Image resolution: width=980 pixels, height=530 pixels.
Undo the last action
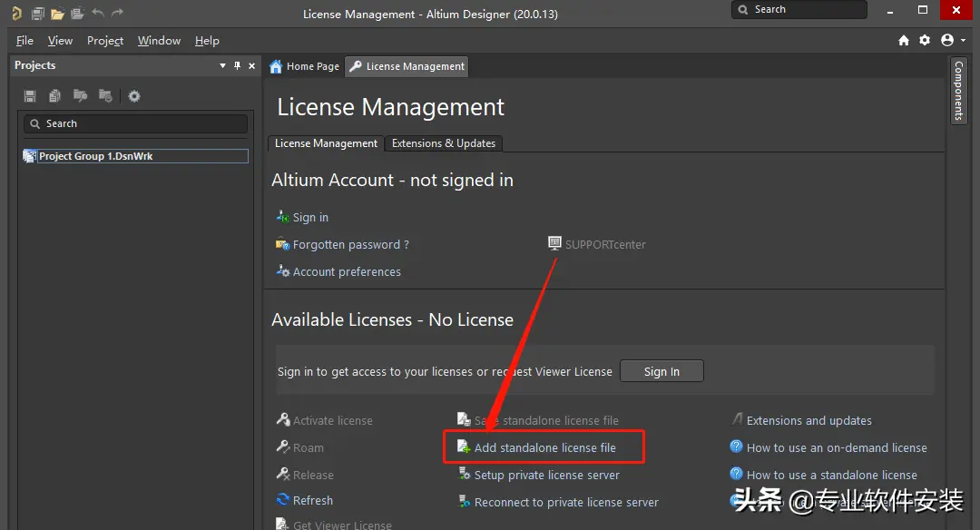[97, 13]
